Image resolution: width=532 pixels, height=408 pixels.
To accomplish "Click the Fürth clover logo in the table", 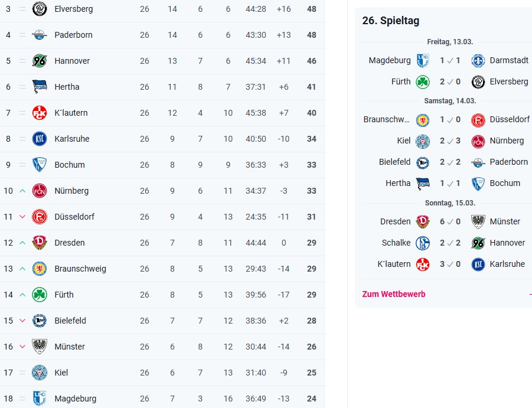I will [x=40, y=295].
